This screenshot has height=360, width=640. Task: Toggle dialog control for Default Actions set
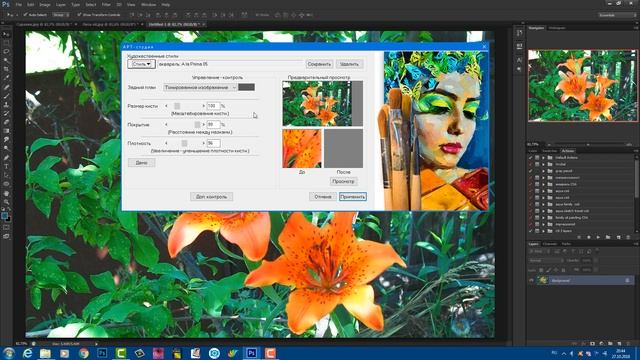537,158
